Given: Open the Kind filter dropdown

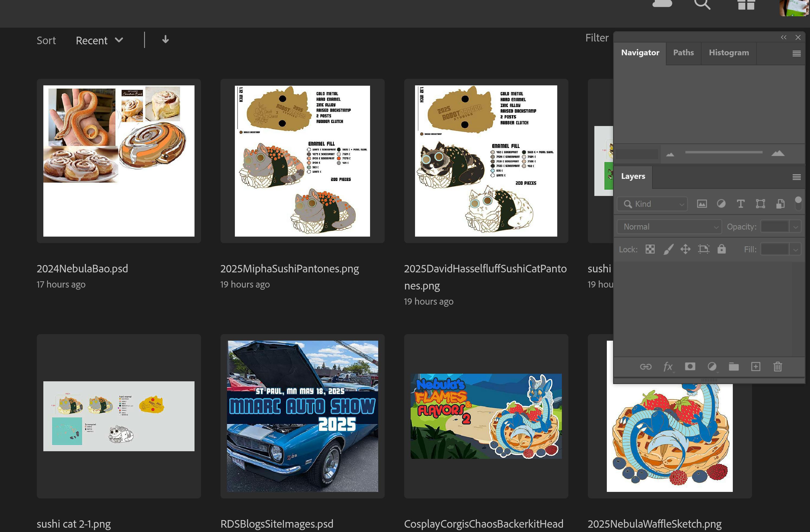Looking at the screenshot, I should click(652, 204).
